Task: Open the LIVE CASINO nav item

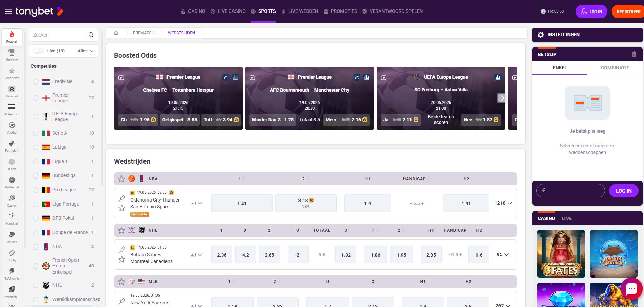Action: pos(228,11)
